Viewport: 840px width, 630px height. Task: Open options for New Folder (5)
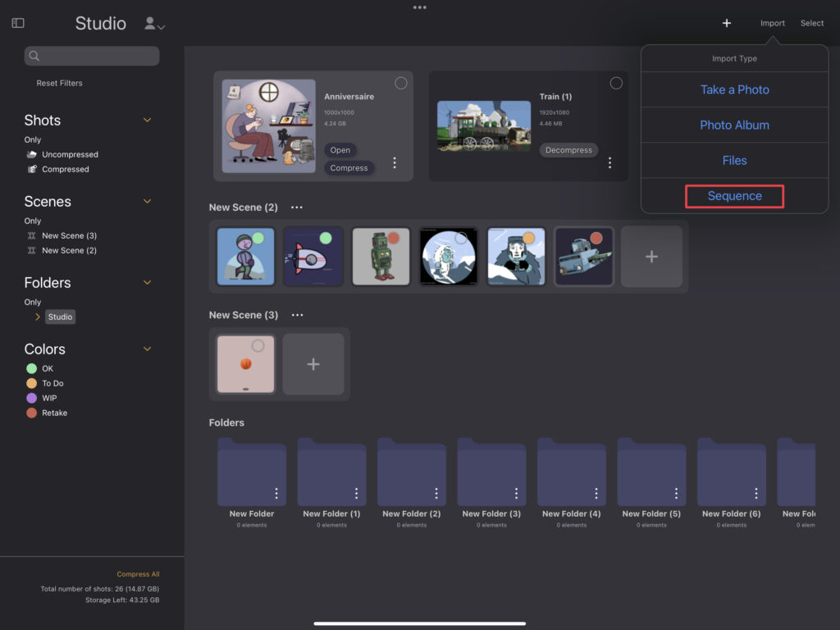pos(676,493)
